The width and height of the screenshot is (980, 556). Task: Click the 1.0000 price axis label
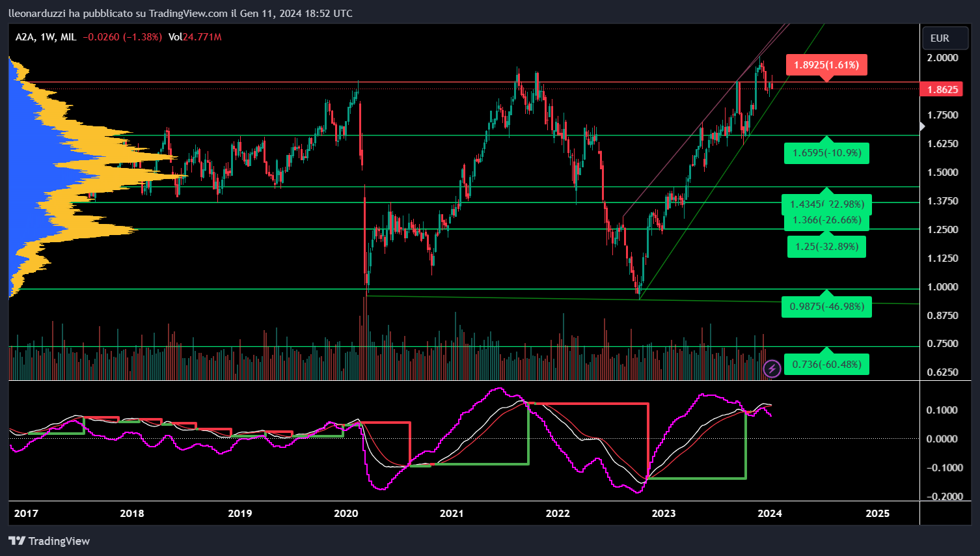(x=943, y=286)
